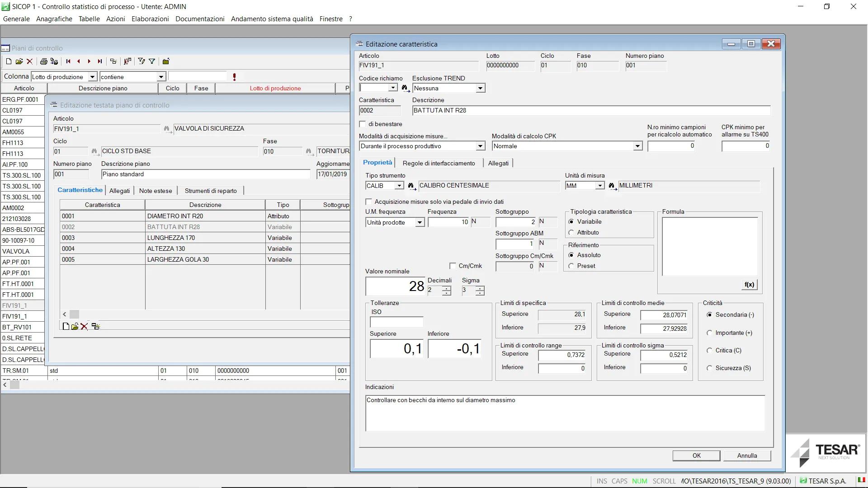Open the Elaborazioni menu

tap(150, 19)
